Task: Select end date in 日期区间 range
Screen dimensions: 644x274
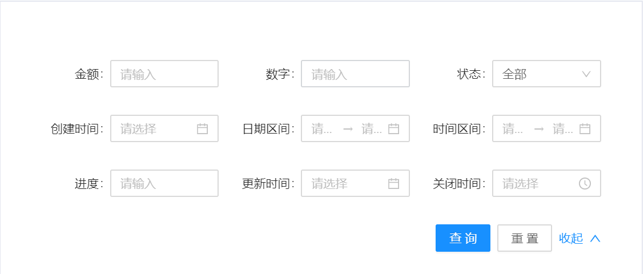Action: 372,128
